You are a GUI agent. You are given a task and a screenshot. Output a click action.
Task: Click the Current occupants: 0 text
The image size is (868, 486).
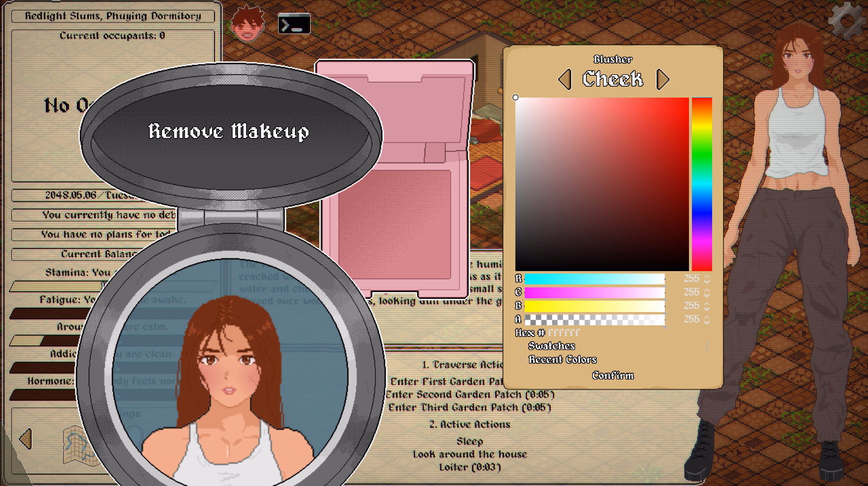[x=112, y=35]
